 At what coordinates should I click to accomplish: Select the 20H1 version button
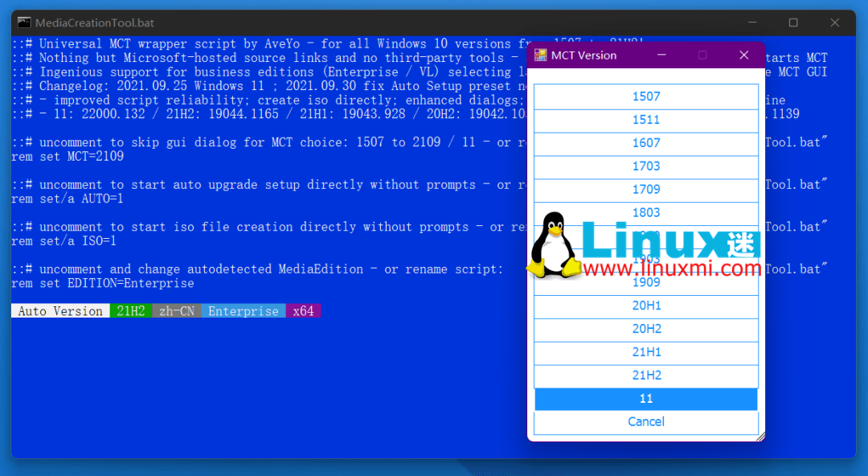pyautogui.click(x=646, y=306)
